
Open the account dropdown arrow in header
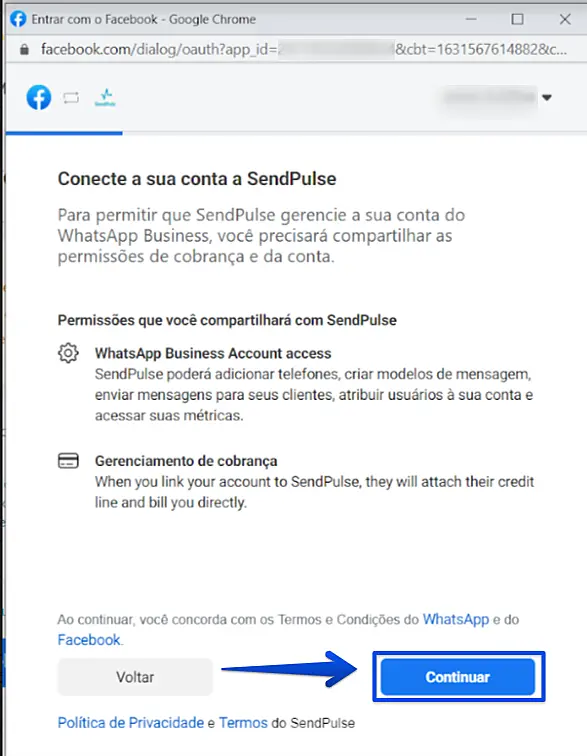point(546,97)
